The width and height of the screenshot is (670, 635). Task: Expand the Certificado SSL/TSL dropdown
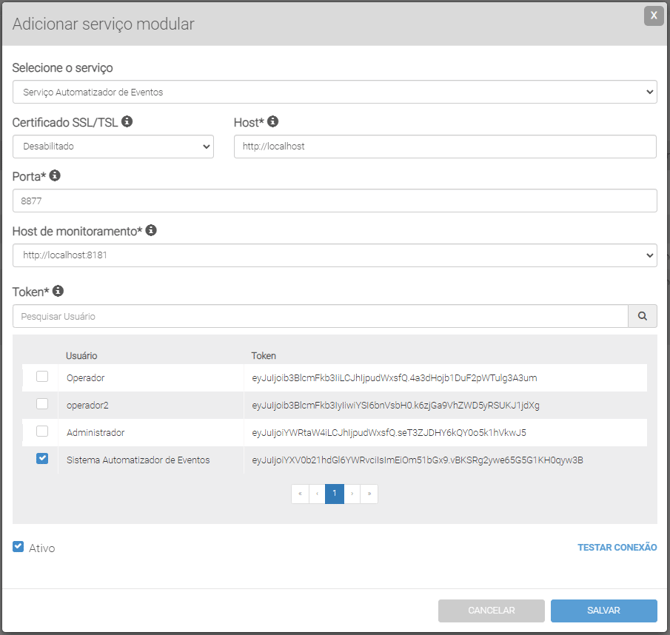[x=113, y=146]
